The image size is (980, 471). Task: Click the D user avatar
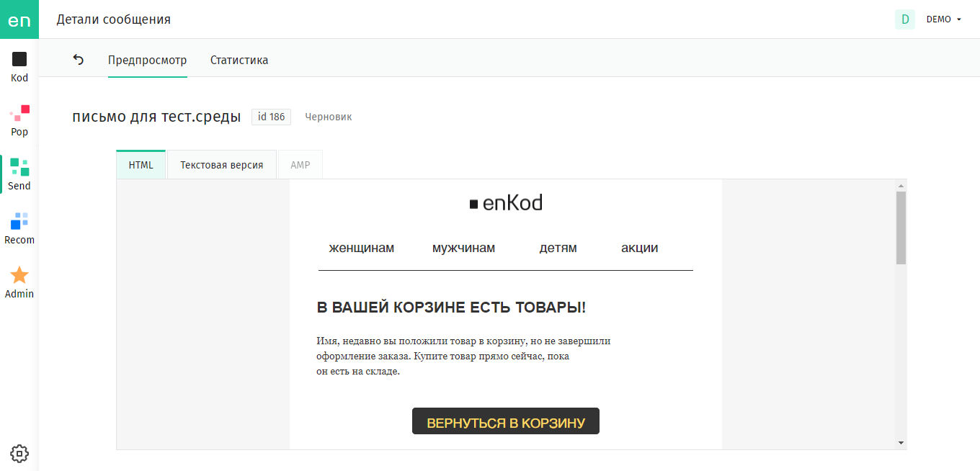pos(905,19)
